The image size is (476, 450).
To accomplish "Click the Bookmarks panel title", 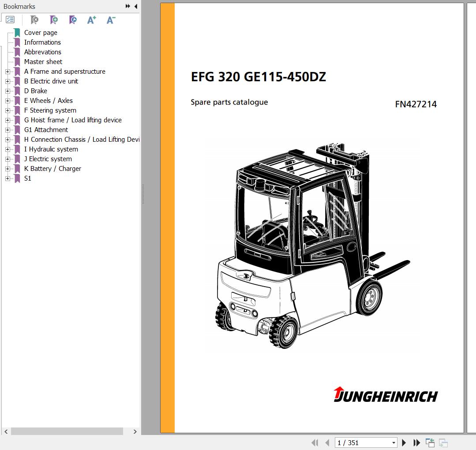I will click(19, 6).
